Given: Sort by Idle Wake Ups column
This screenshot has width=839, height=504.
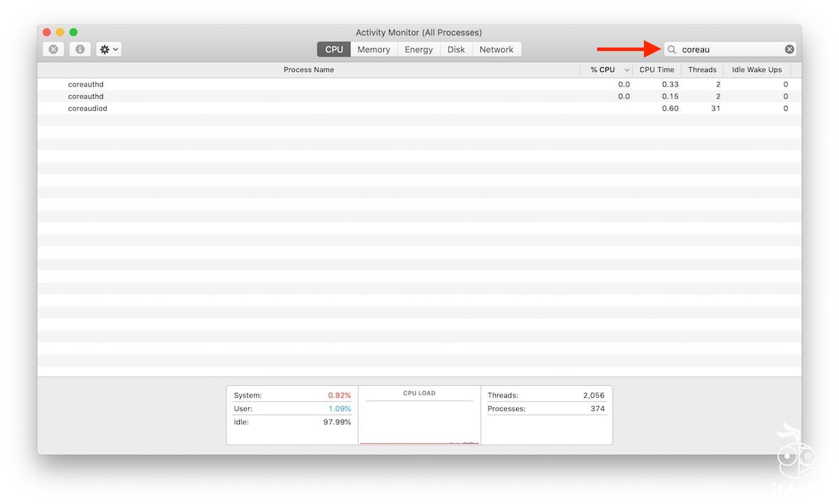Looking at the screenshot, I should coord(756,70).
